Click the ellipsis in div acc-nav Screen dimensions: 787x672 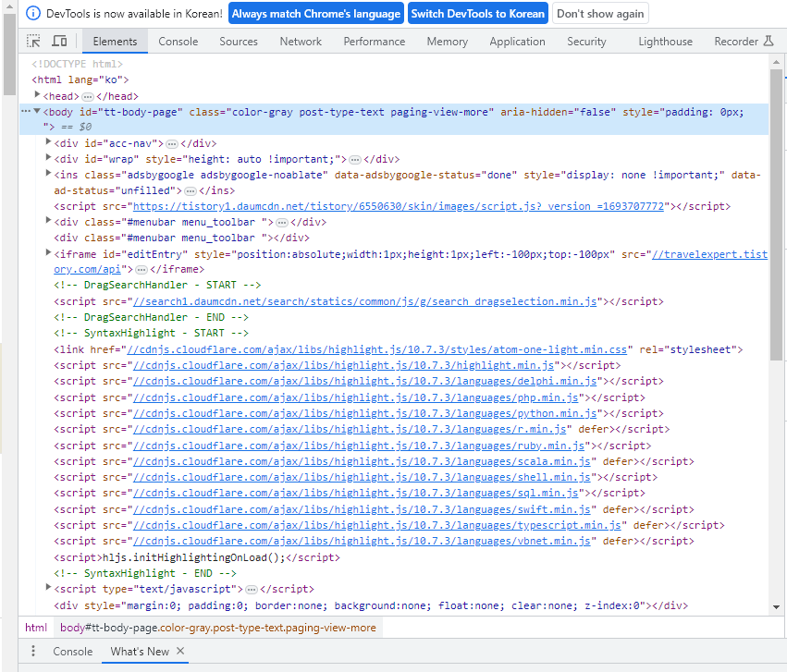click(x=172, y=144)
